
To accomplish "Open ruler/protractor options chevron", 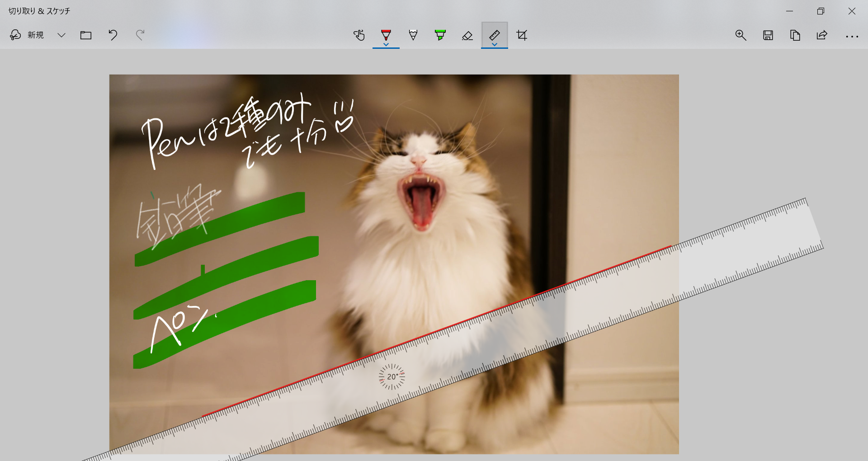I will (495, 44).
